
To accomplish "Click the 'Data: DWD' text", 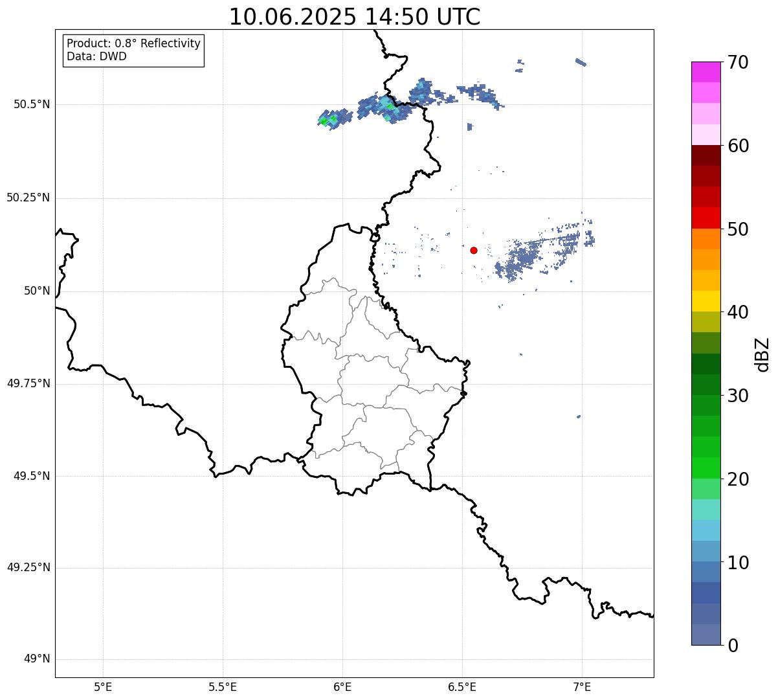I will 96,56.
